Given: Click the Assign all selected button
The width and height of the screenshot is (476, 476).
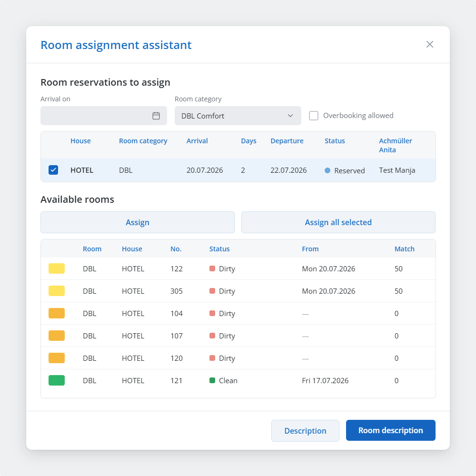Looking at the screenshot, I should coord(338,222).
